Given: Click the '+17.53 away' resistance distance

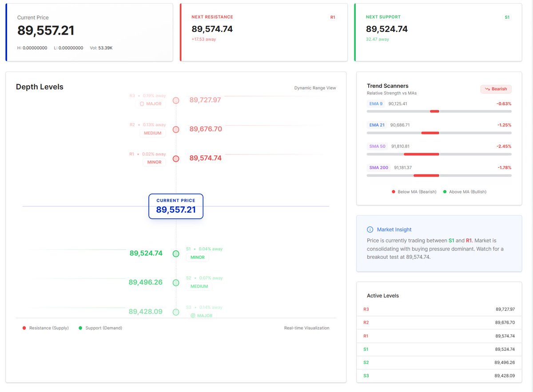Looking at the screenshot, I should pos(204,39).
